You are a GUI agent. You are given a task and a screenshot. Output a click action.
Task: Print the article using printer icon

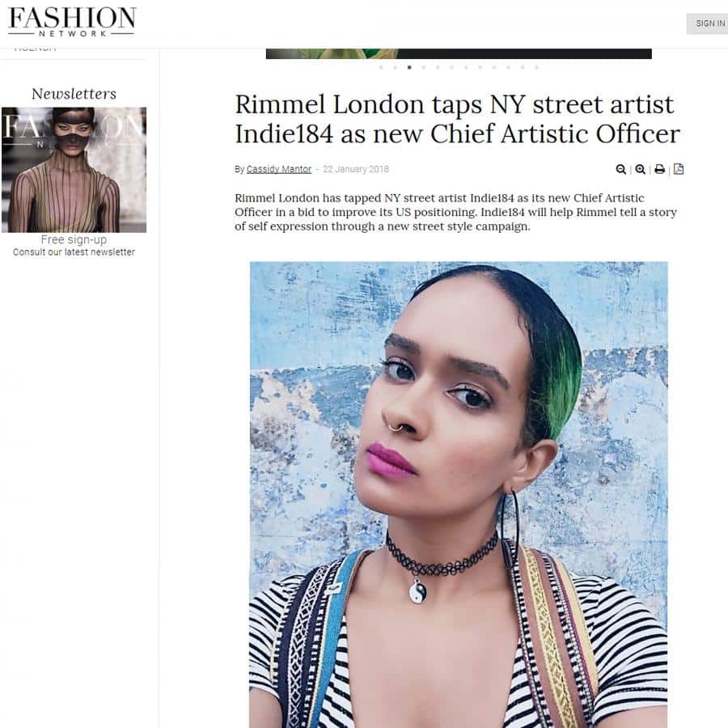point(659,170)
